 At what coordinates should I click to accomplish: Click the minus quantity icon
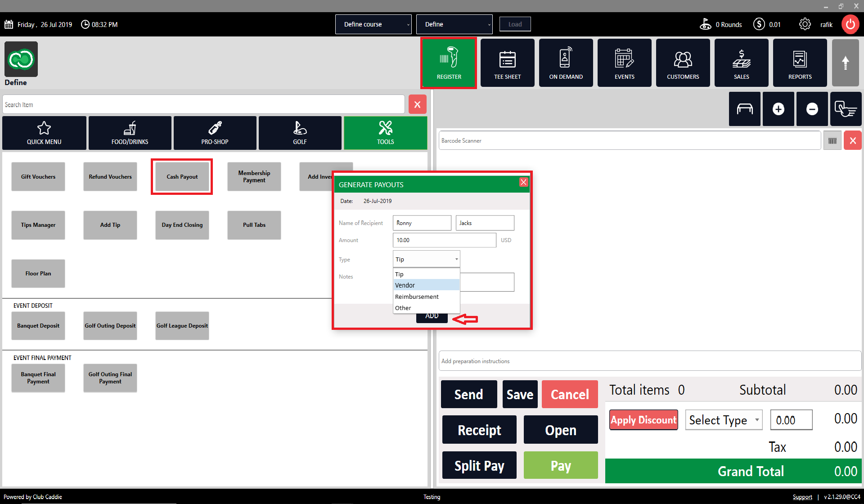[x=812, y=109]
